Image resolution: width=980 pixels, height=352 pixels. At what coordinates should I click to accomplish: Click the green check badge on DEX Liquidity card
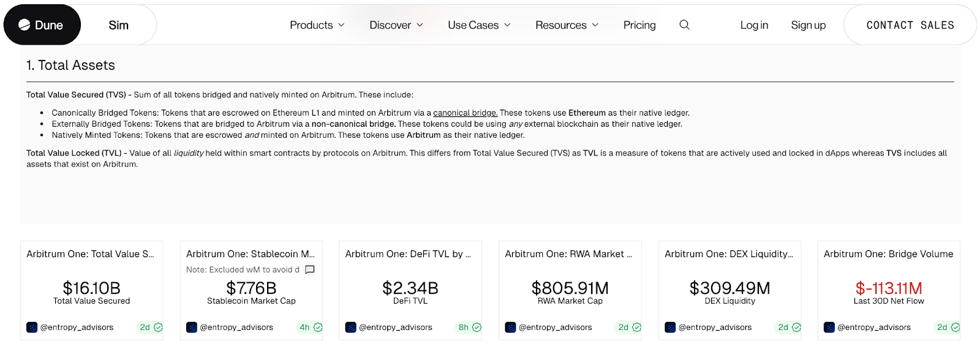click(796, 328)
